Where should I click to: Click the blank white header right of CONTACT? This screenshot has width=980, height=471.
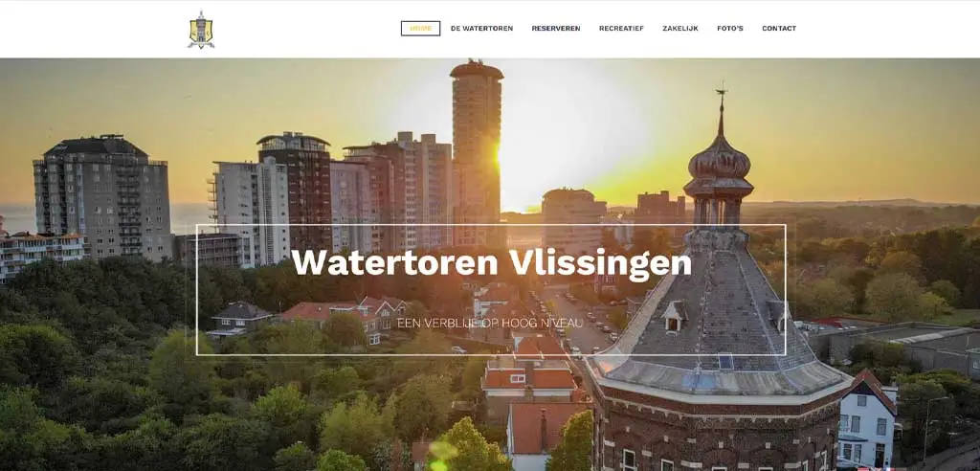pos(887,29)
